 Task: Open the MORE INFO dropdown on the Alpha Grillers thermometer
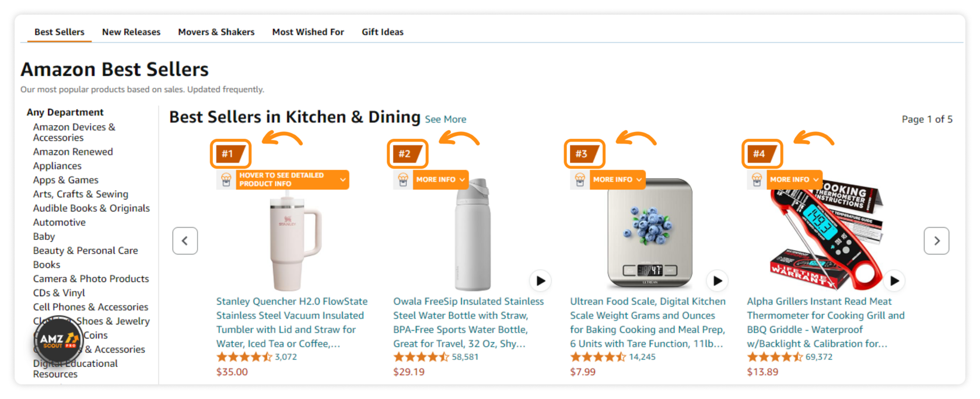(793, 180)
